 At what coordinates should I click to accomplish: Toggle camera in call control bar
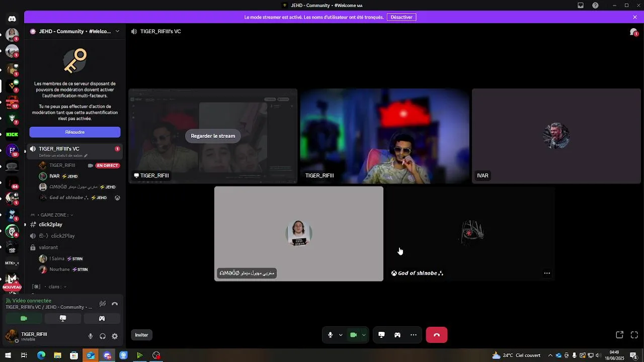[x=353, y=335]
